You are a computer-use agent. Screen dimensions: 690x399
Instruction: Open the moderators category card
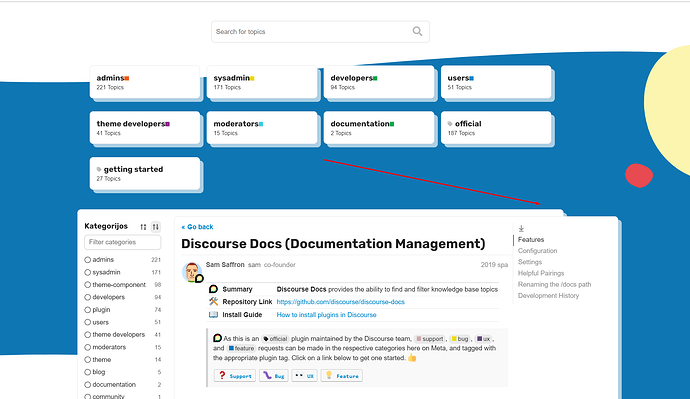[261, 128]
